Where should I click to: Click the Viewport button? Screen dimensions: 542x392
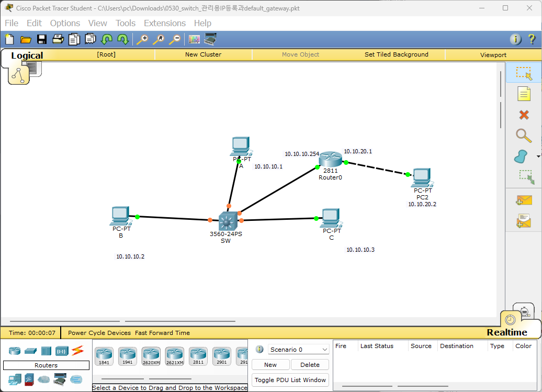(x=493, y=54)
